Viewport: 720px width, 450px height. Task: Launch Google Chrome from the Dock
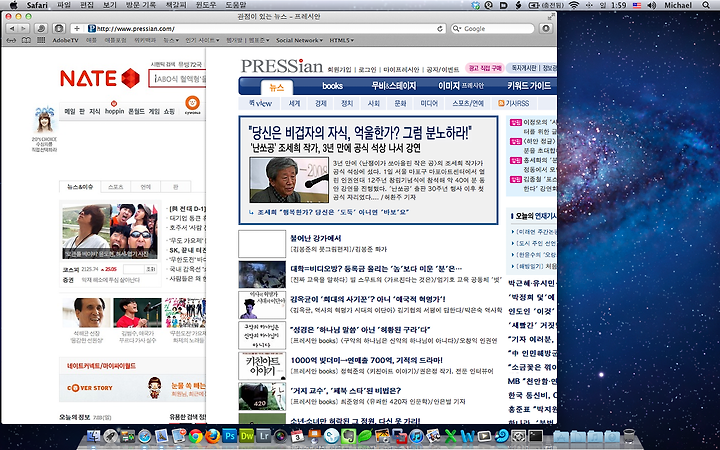(x=196, y=435)
